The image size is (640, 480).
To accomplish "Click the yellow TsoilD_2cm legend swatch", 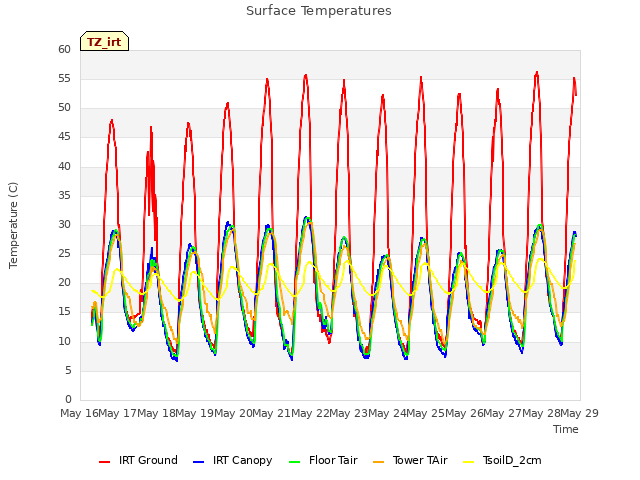I will pos(469,462).
